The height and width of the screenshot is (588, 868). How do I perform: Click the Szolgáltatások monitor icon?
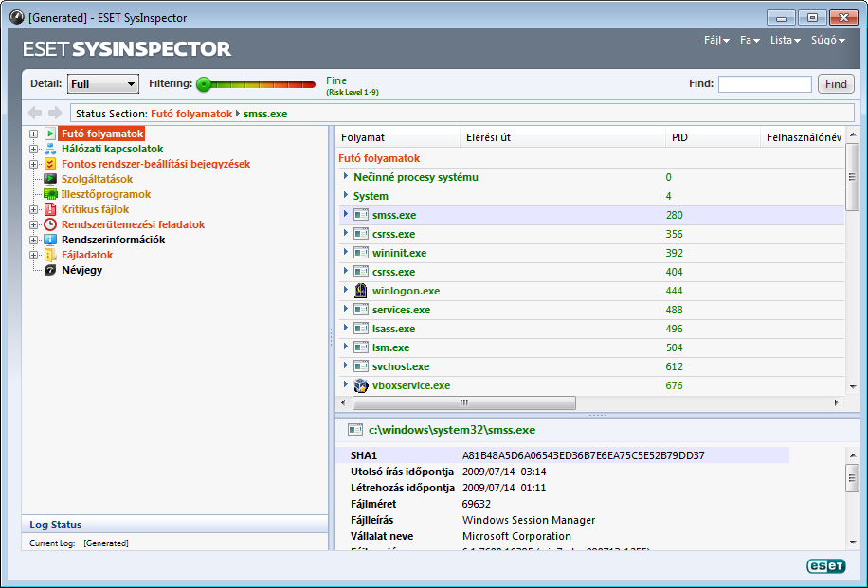pos(50,179)
